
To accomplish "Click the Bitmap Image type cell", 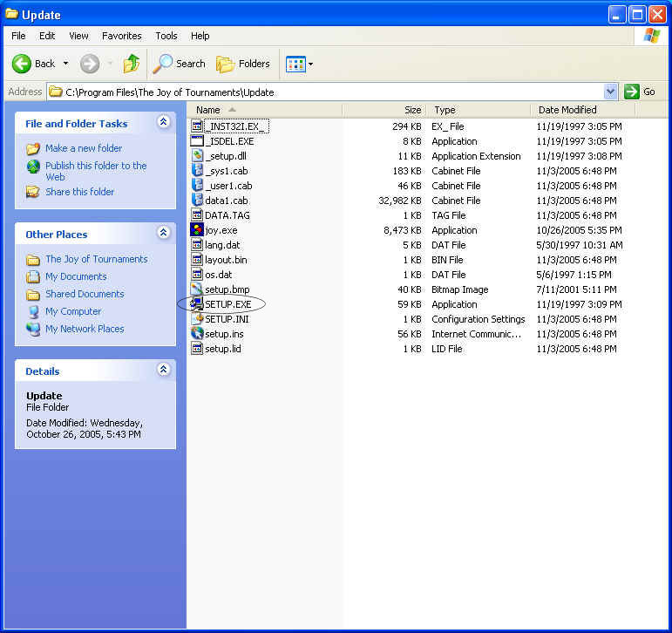I will pos(460,289).
